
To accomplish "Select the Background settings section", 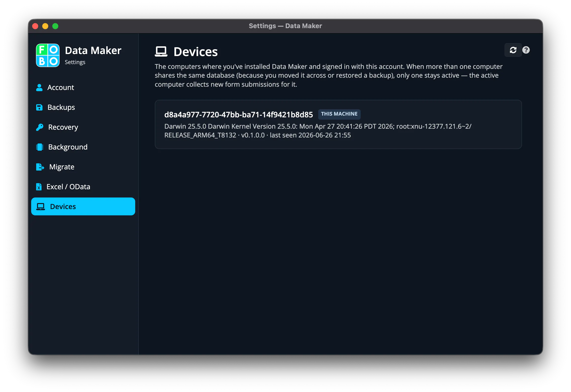I will tap(83, 147).
